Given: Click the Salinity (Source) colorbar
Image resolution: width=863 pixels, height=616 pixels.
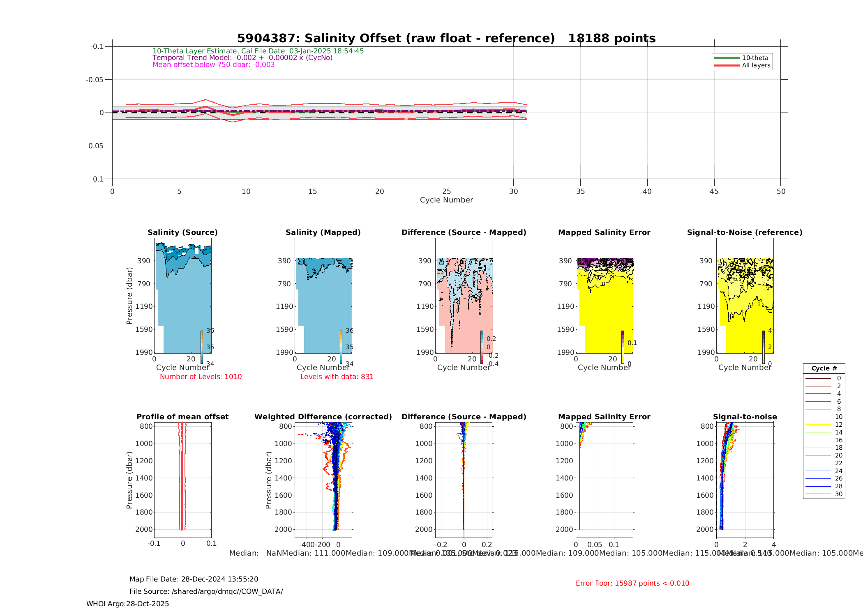Looking at the screenshot, I should click(202, 347).
